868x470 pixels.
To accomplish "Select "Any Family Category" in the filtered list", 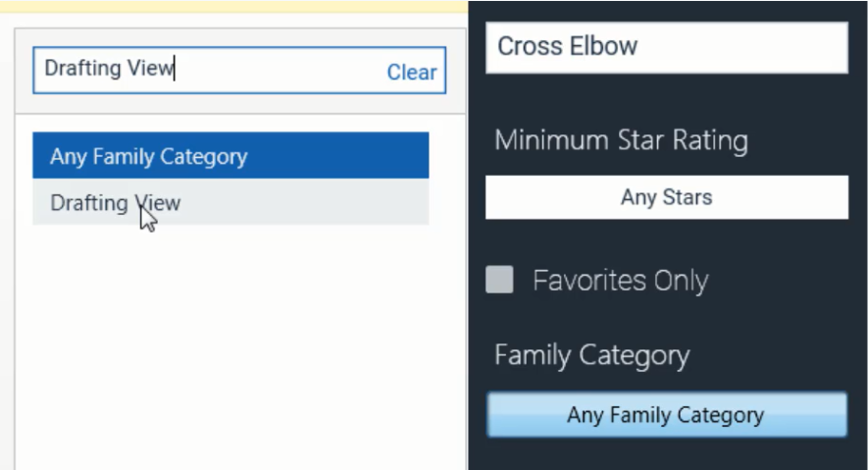I will pyautogui.click(x=230, y=156).
